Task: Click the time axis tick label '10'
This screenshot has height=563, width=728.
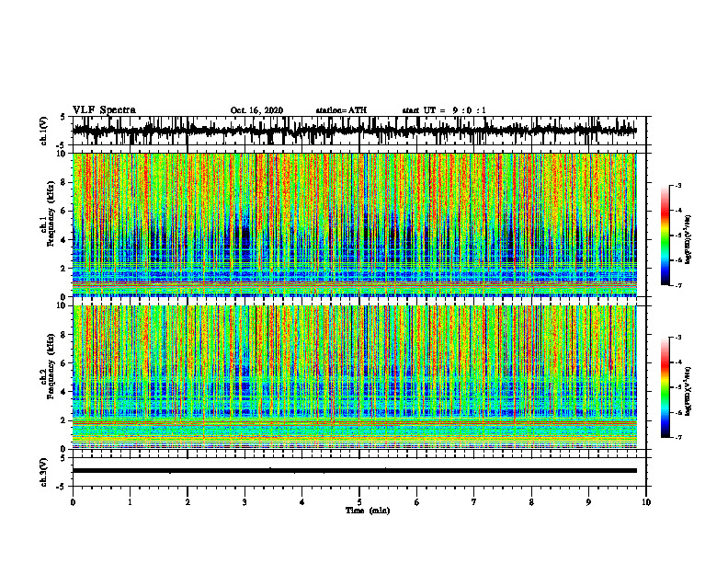Action: 646,502
